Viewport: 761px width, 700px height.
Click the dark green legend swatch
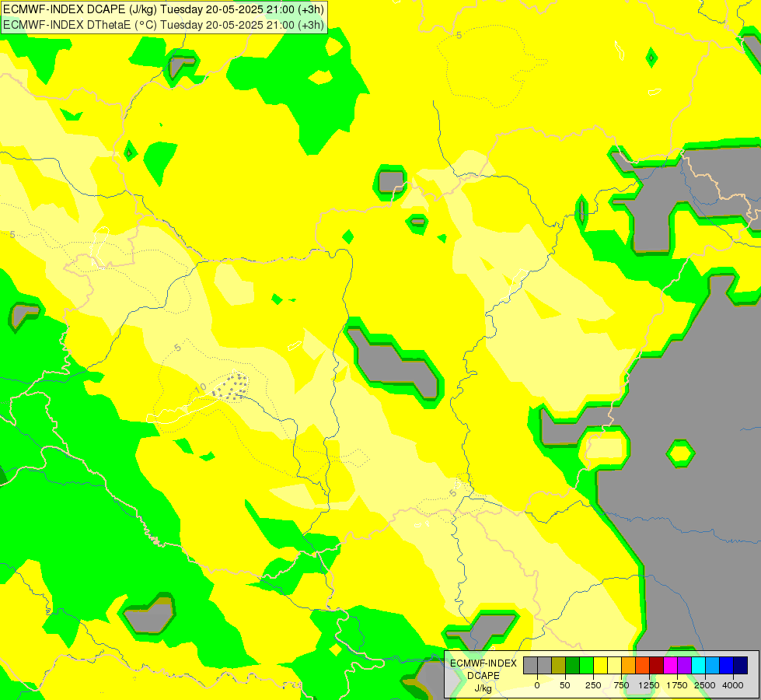tap(572, 666)
